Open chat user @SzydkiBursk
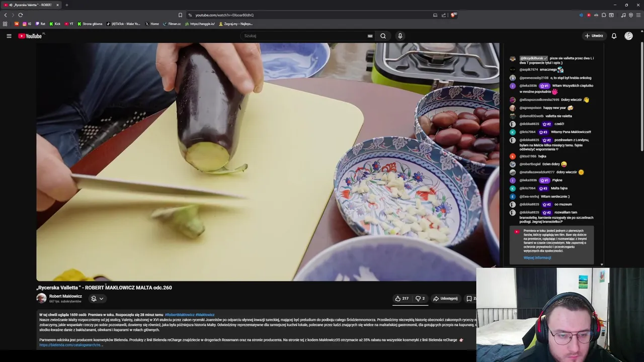 tap(534, 58)
